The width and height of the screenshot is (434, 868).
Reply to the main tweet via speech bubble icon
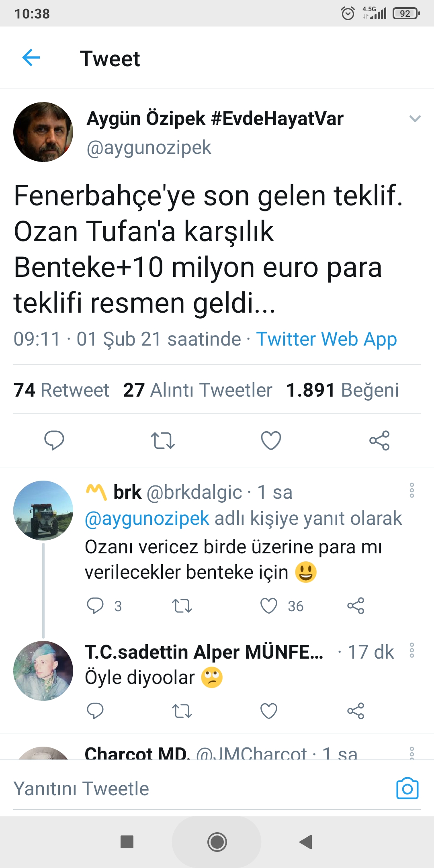(x=54, y=440)
